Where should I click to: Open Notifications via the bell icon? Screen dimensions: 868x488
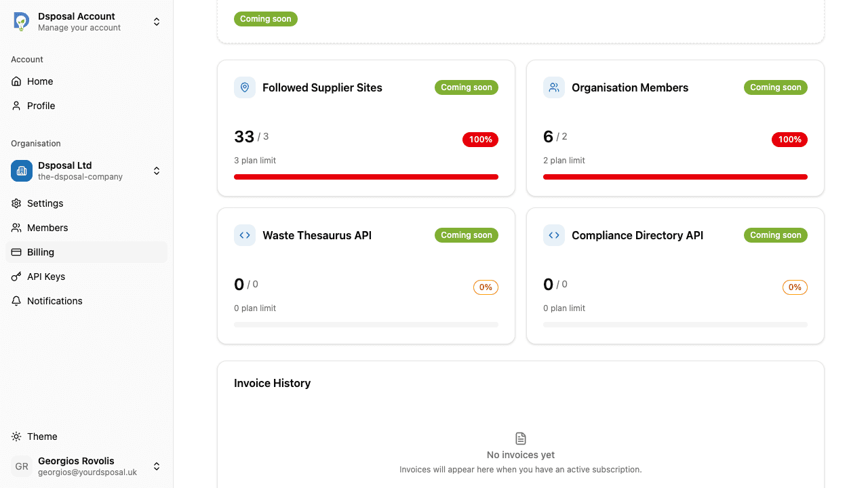(16, 301)
